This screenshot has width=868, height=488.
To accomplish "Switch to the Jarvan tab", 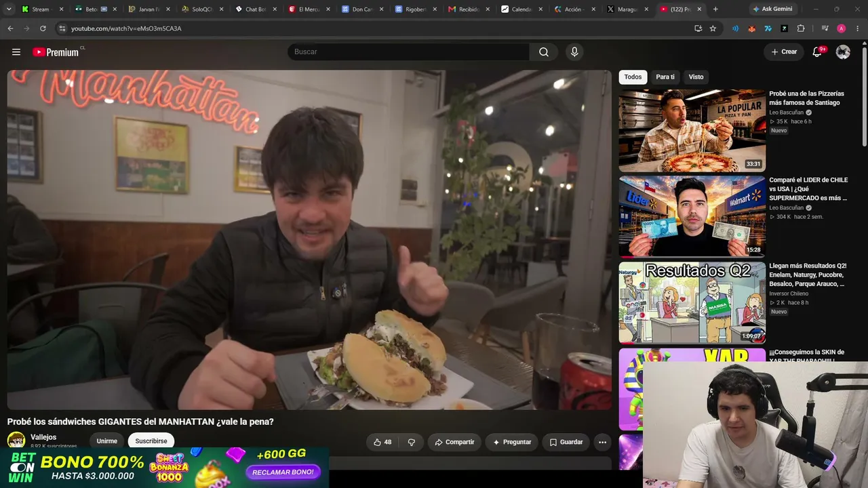I will pos(149,9).
